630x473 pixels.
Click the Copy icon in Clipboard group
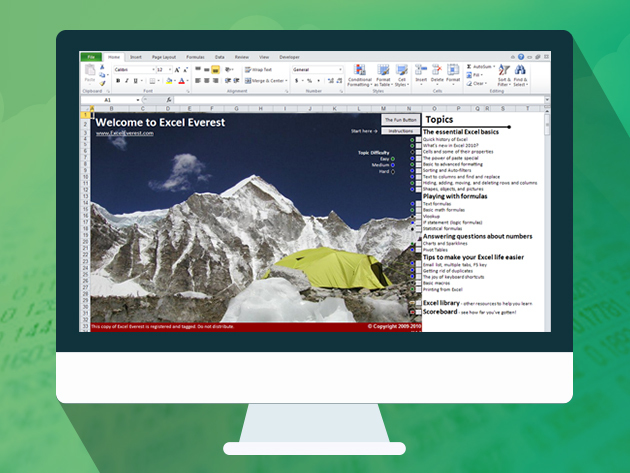point(102,75)
